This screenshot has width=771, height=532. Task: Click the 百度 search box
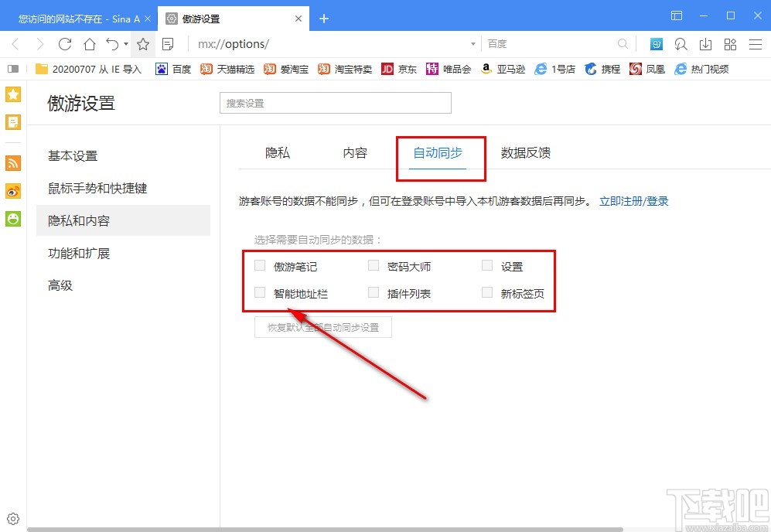pos(550,44)
